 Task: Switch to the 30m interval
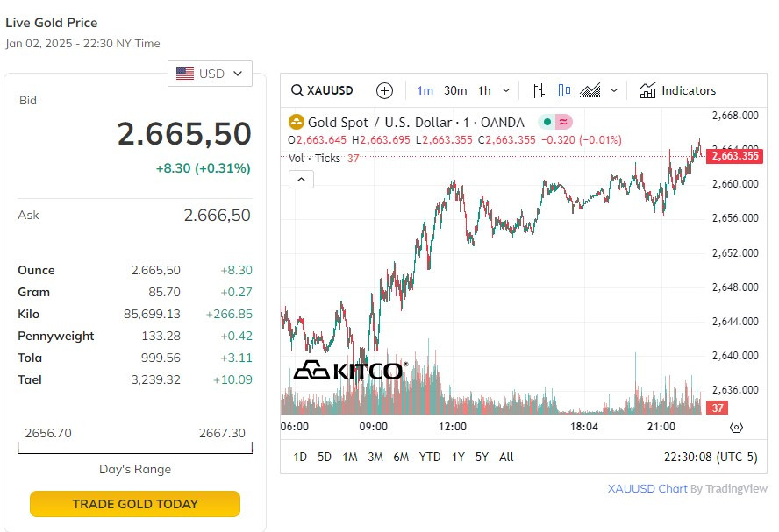[x=455, y=90]
